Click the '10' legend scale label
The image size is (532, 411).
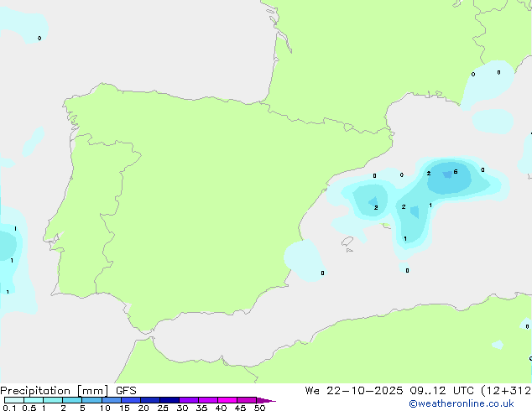105,408
